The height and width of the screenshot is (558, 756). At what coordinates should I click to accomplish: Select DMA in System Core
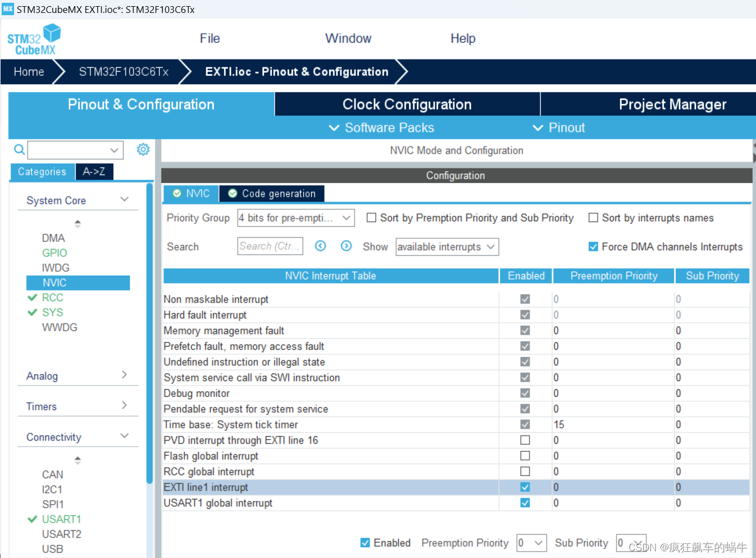tap(53, 238)
